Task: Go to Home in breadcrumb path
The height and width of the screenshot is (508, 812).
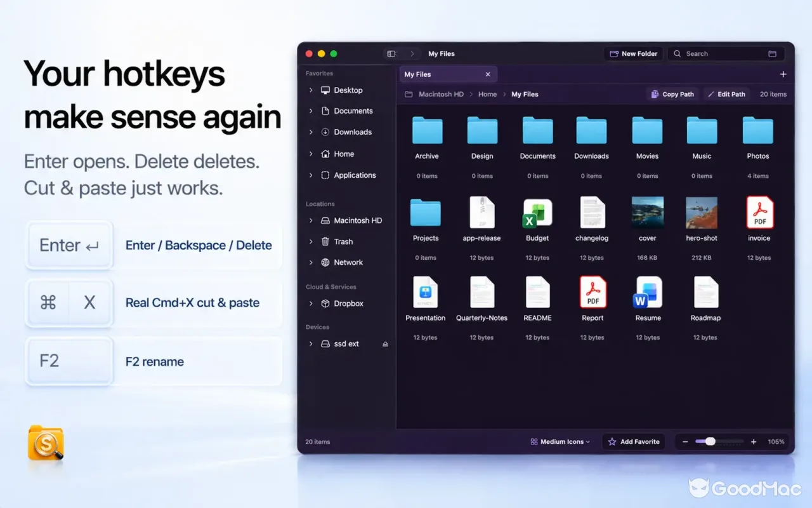Action: pos(487,94)
